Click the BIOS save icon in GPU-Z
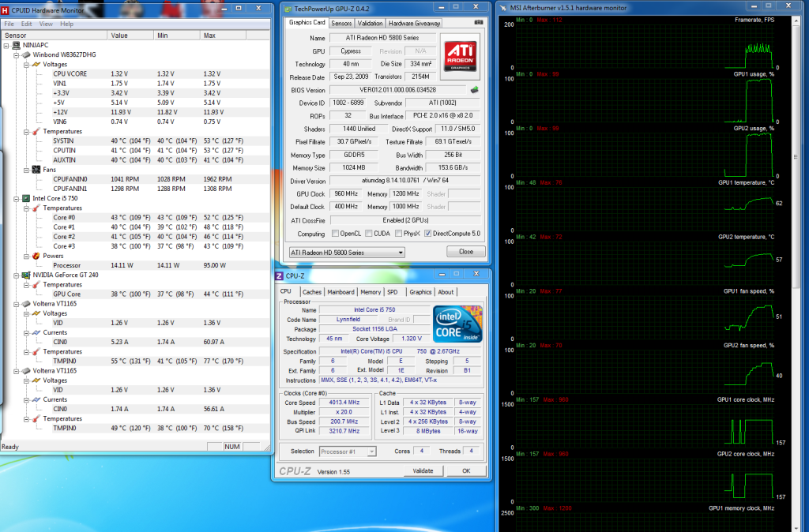This screenshot has width=809, height=532. pos(474,90)
